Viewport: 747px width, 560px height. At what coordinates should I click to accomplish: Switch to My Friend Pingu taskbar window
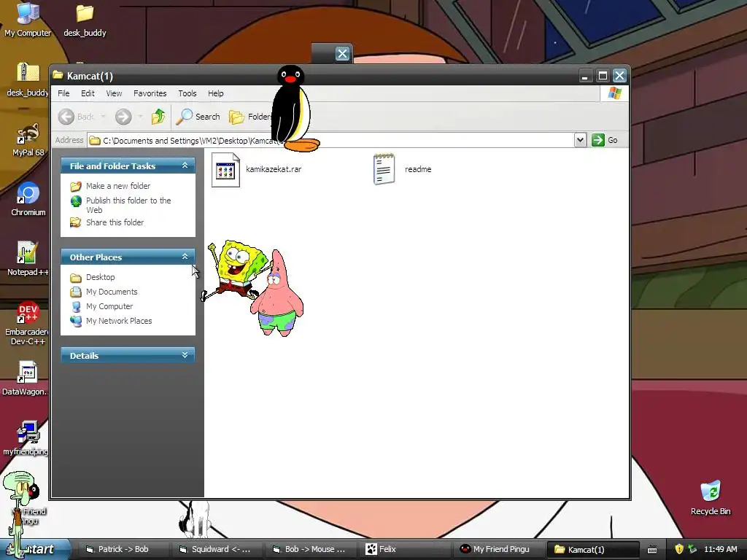coord(498,549)
